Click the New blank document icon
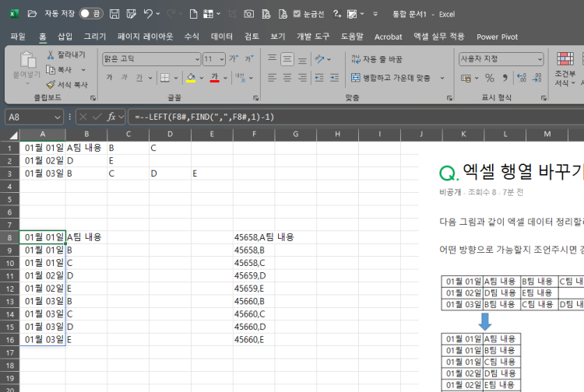Screen dimensions: 584x392 [x=193, y=14]
